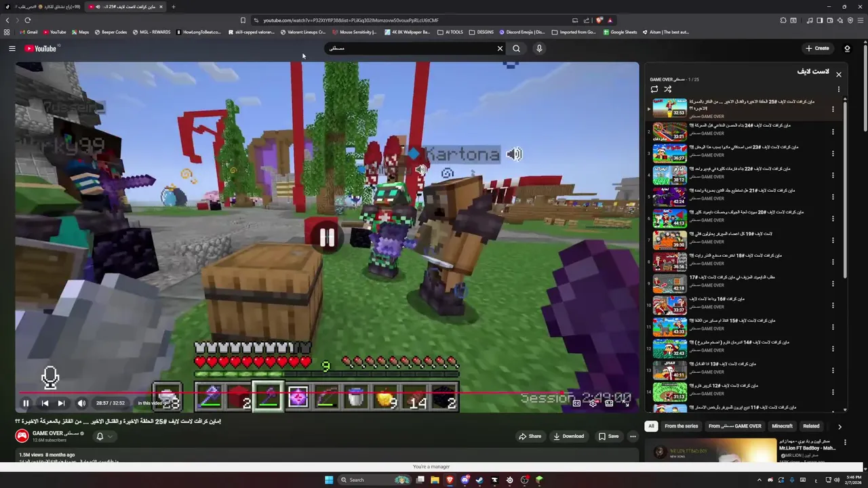
Task: Toggle loop playlist
Action: click(654, 89)
